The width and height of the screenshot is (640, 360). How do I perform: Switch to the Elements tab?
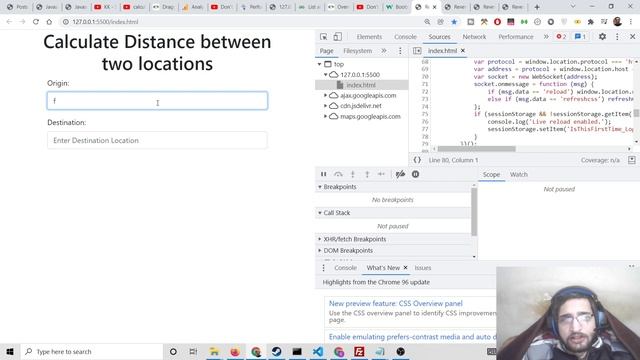click(x=369, y=37)
